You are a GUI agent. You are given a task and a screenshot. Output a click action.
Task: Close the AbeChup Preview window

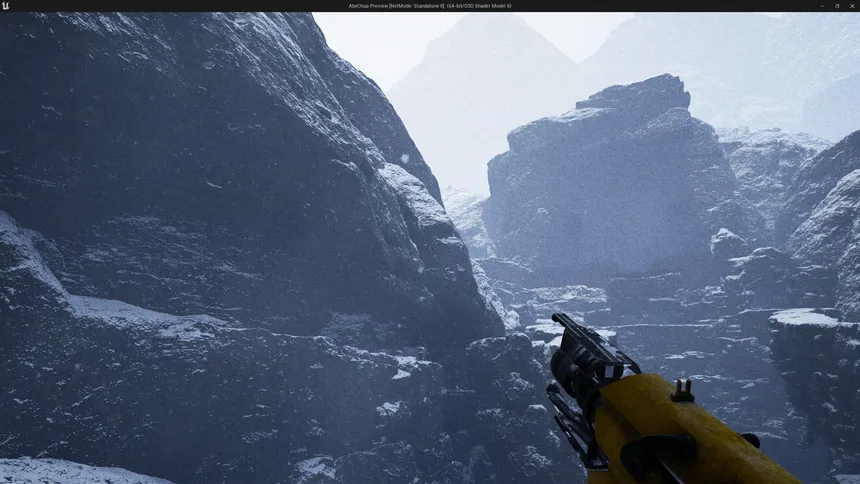[x=852, y=6]
